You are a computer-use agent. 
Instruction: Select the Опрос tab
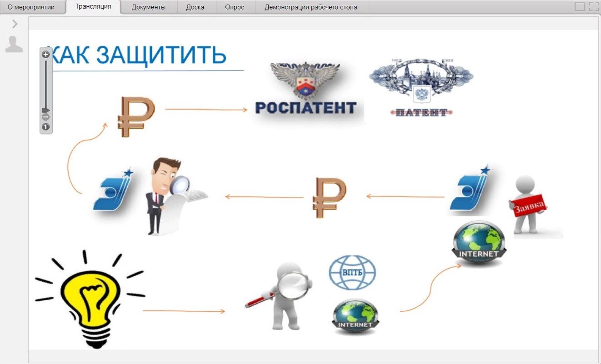click(235, 7)
